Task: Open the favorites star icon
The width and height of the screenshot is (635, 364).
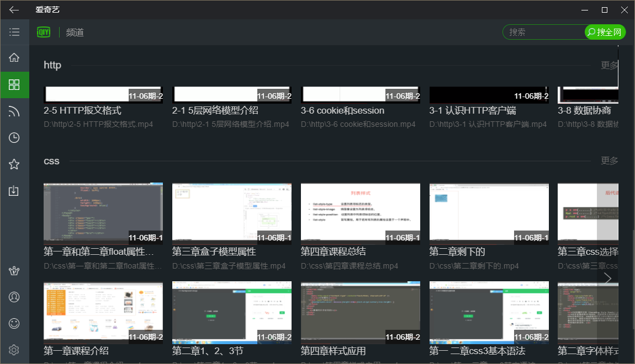Action: coord(14,164)
